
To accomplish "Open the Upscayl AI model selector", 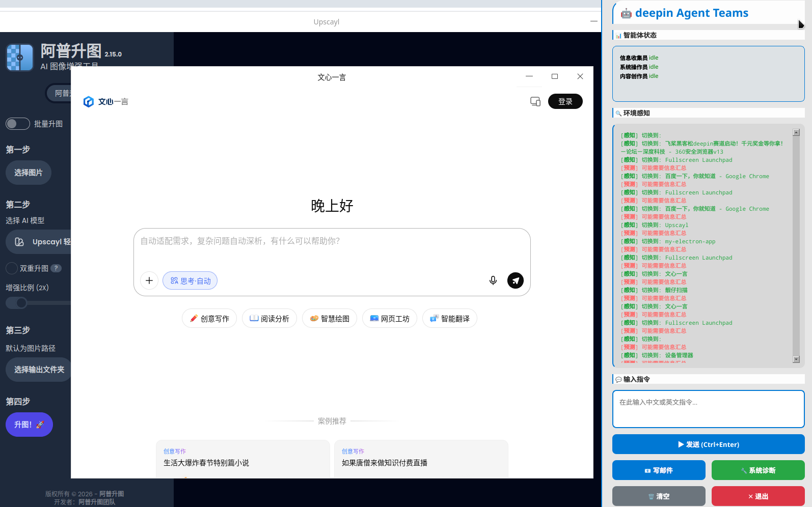I will click(x=39, y=242).
